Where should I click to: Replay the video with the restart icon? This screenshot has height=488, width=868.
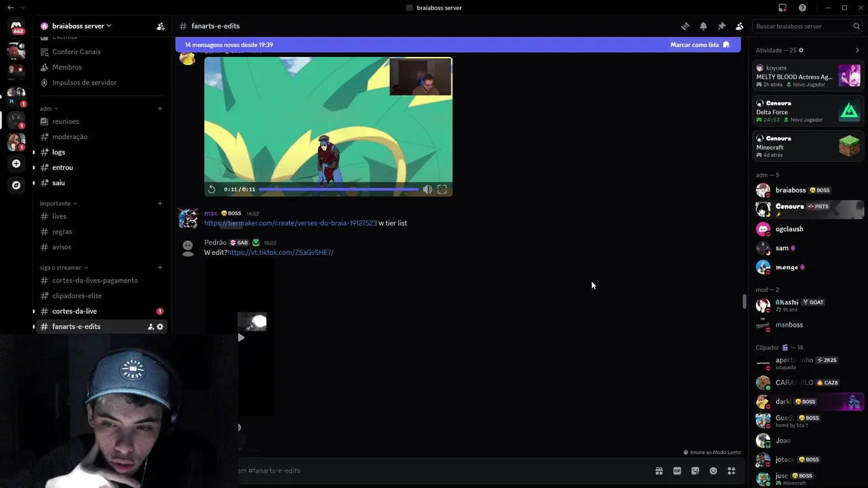212,190
